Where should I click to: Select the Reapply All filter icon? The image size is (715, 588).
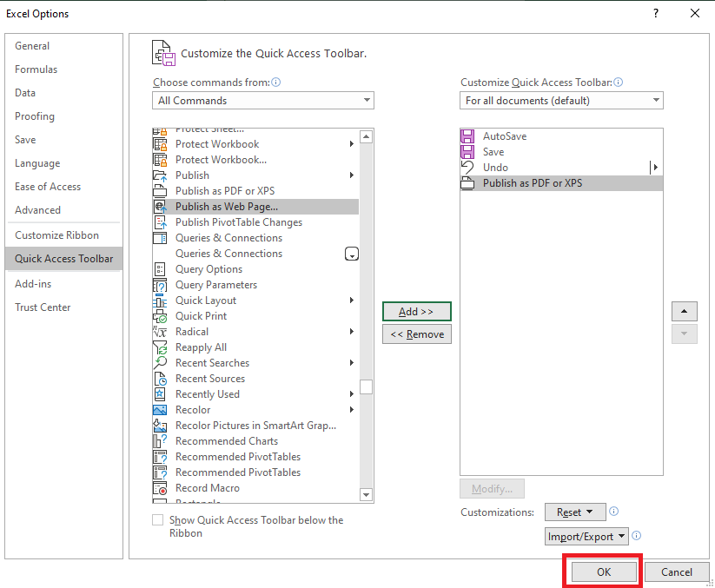pos(160,347)
